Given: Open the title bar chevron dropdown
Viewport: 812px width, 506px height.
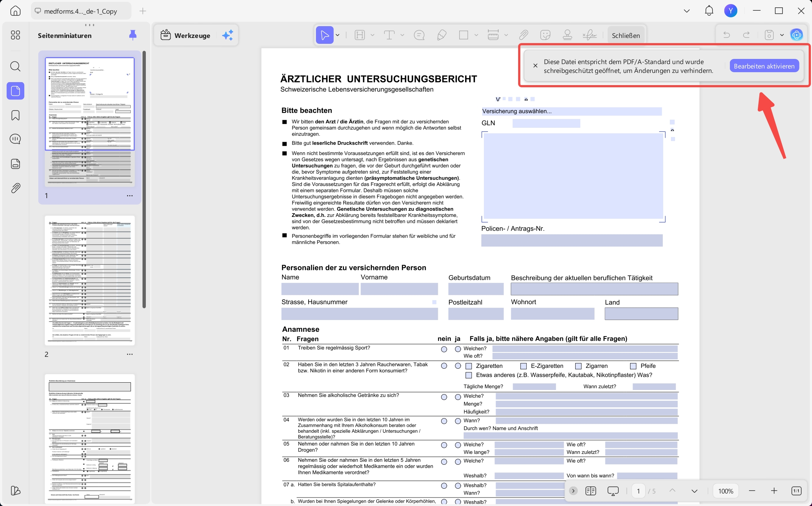Looking at the screenshot, I should pos(686,11).
